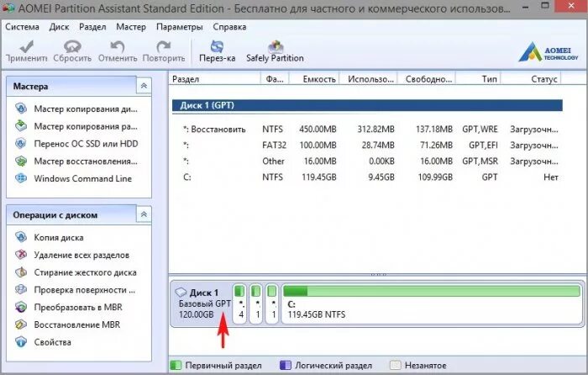This screenshot has width=588, height=375.
Task: Open the Параметры menu
Action: click(180, 27)
